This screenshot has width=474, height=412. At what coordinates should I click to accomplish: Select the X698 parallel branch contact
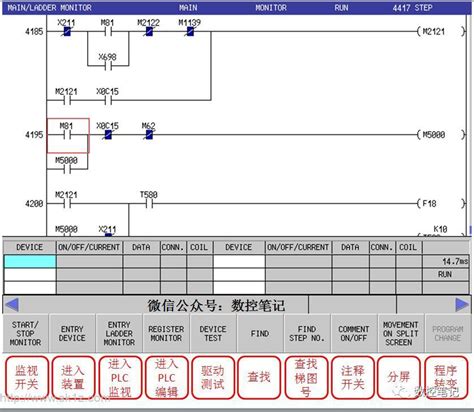click(108, 66)
